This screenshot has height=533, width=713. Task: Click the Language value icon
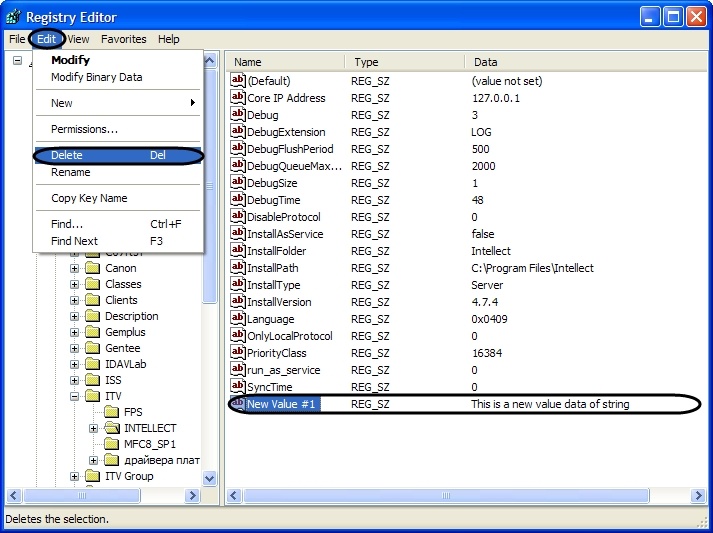(238, 319)
